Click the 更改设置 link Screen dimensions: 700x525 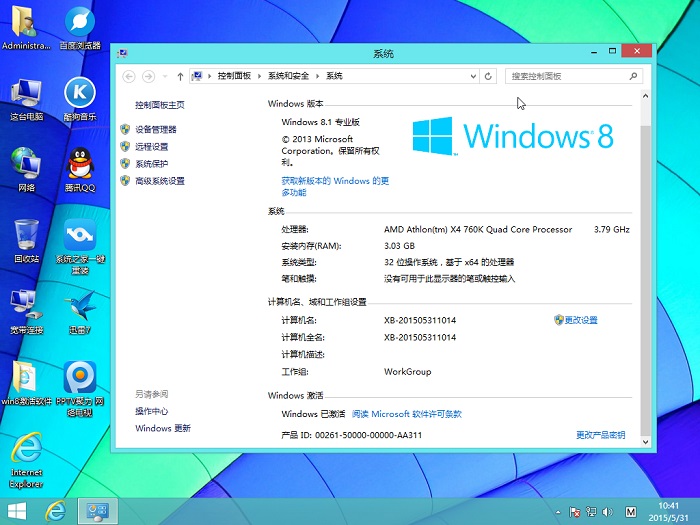coord(581,320)
